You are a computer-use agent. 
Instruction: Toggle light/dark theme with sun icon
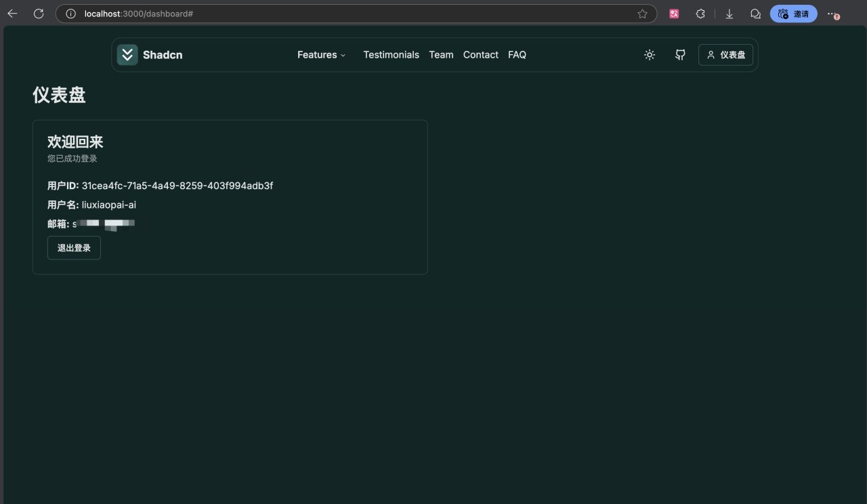coord(650,55)
